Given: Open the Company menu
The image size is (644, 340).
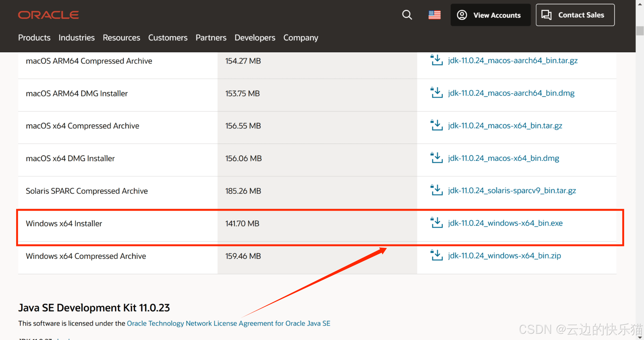Looking at the screenshot, I should point(300,38).
